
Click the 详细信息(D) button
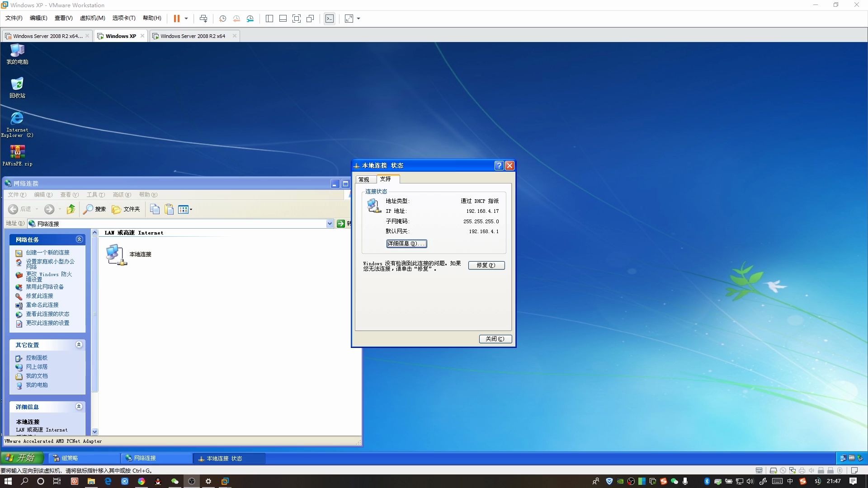[406, 244]
